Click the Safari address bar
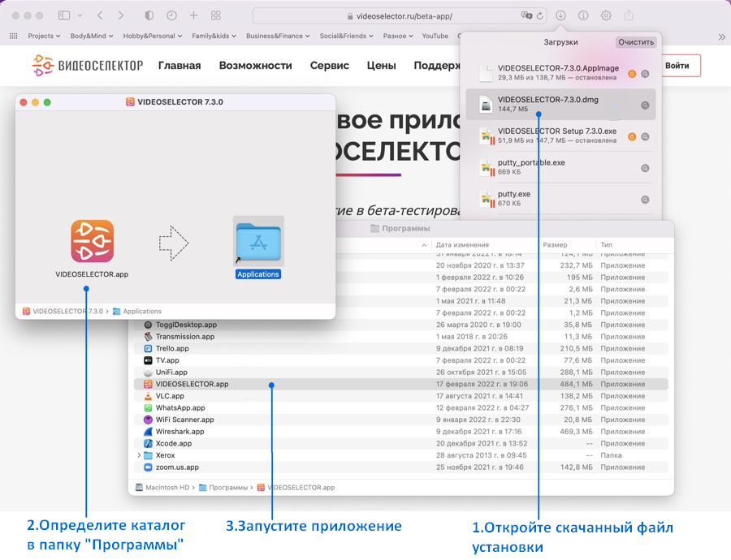 point(400,16)
